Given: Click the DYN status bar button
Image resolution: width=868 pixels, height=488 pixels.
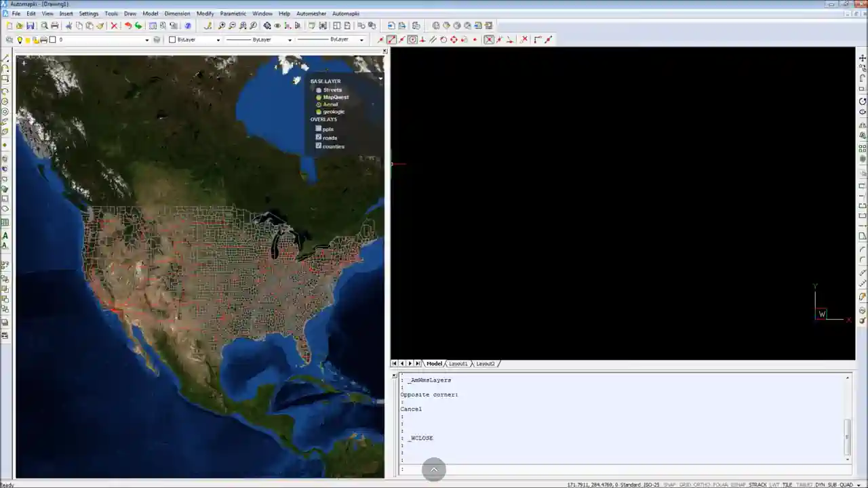Looking at the screenshot, I should pyautogui.click(x=820, y=485).
